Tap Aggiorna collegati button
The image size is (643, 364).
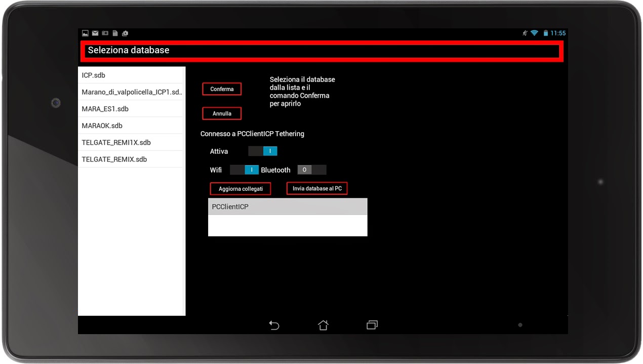pos(240,189)
